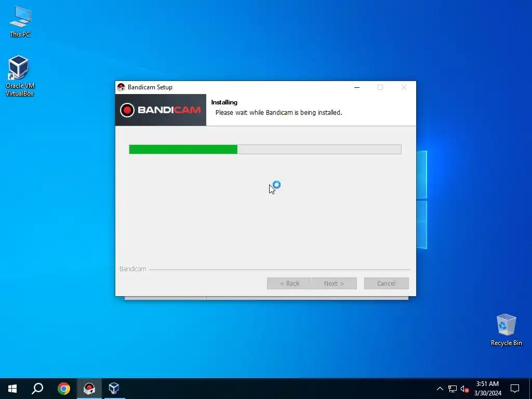Click the disabled < Back button

tap(289, 283)
